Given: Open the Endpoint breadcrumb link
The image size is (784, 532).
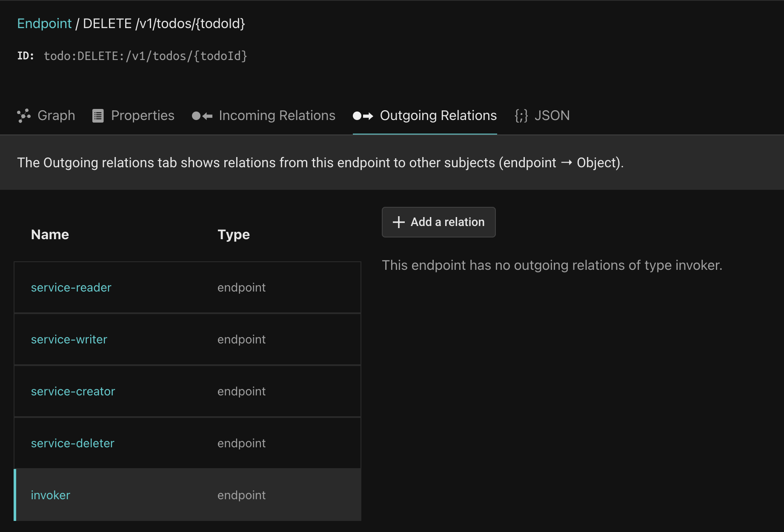Looking at the screenshot, I should (44, 23).
